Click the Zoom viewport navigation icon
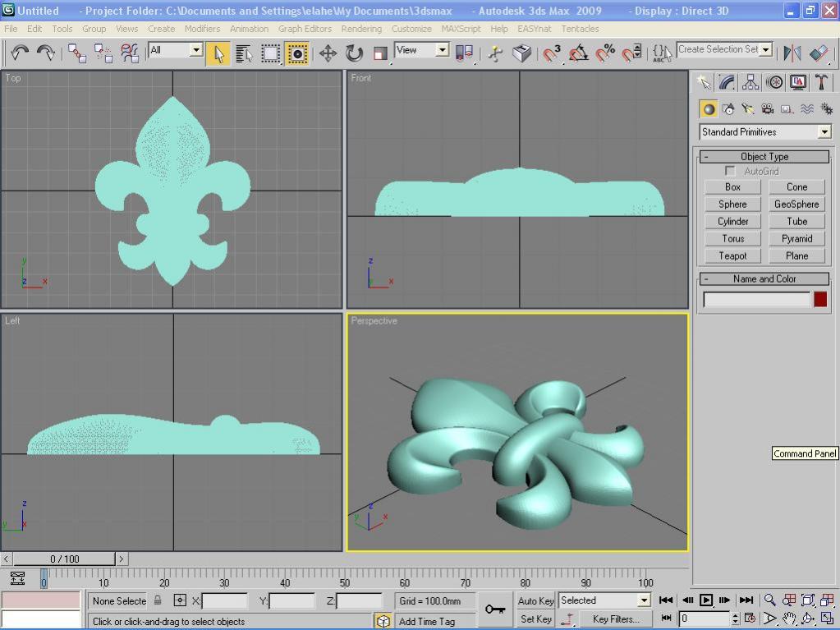Viewport: 840px width, 630px height. click(770, 600)
